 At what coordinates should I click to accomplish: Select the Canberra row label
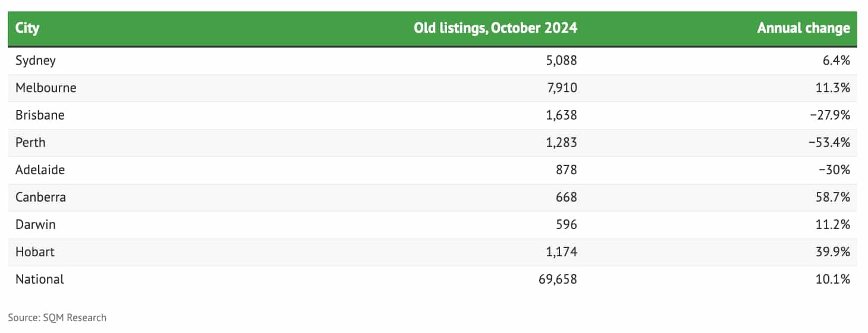point(40,197)
